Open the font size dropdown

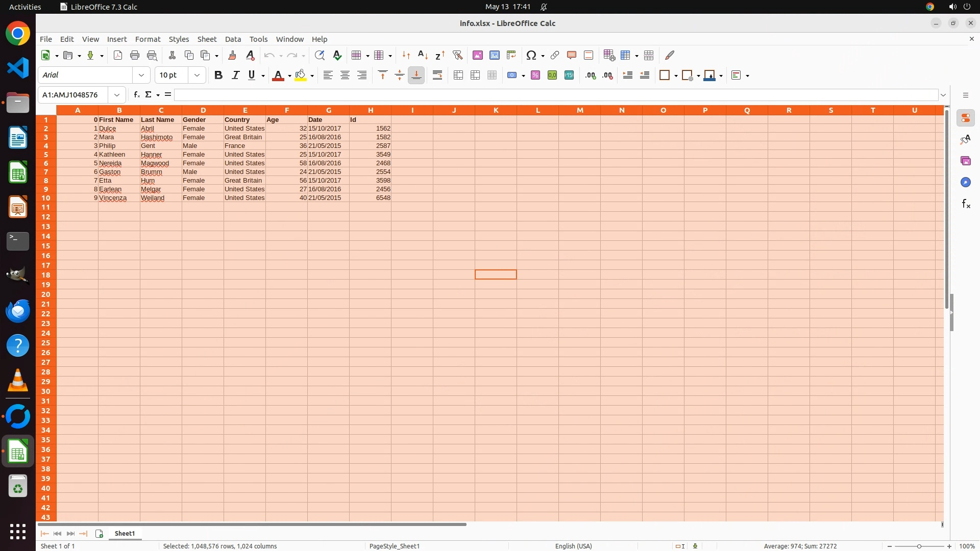click(197, 75)
